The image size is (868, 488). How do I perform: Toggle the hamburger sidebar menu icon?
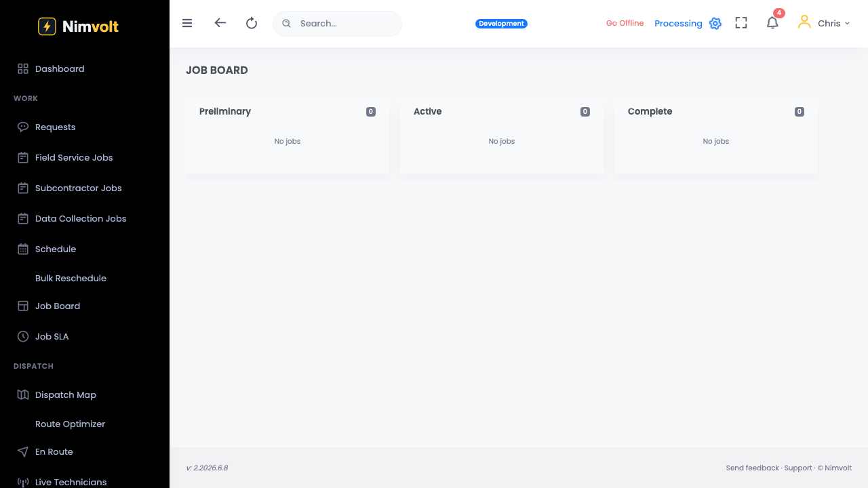click(x=187, y=23)
